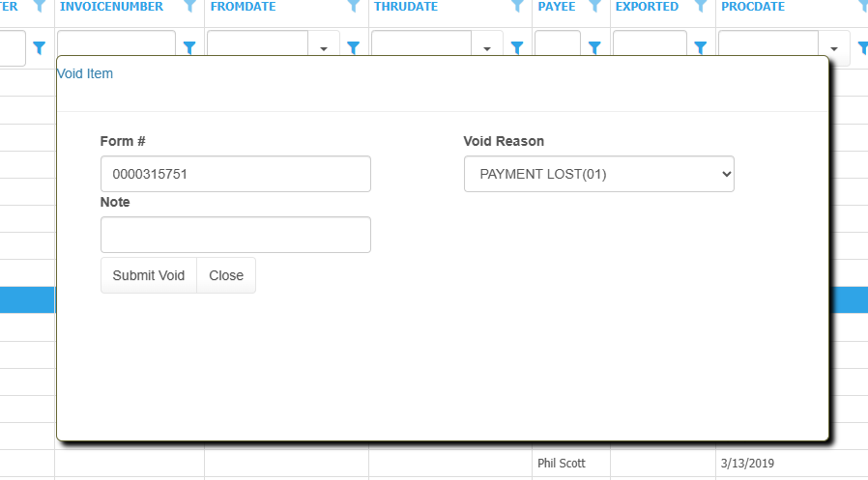868x480 pixels.
Task: Click into the Note text field
Action: [235, 235]
